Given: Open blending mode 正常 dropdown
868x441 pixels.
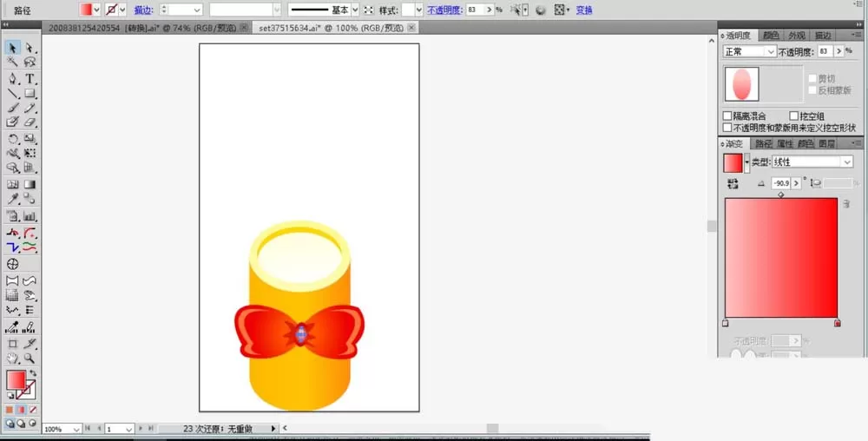Looking at the screenshot, I should click(750, 51).
